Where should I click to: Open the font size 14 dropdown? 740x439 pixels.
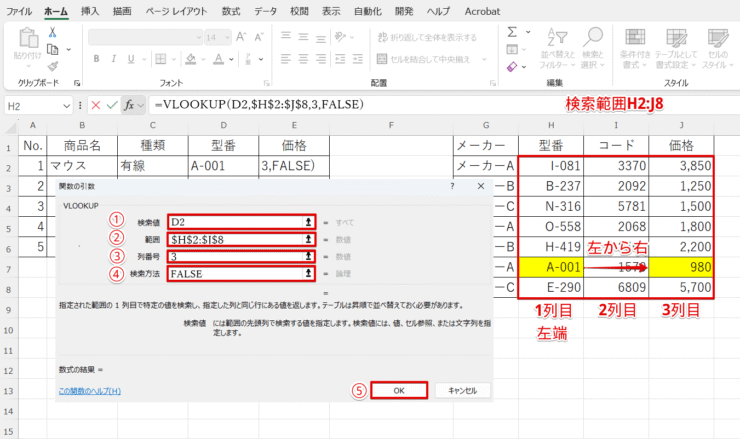click(x=227, y=37)
